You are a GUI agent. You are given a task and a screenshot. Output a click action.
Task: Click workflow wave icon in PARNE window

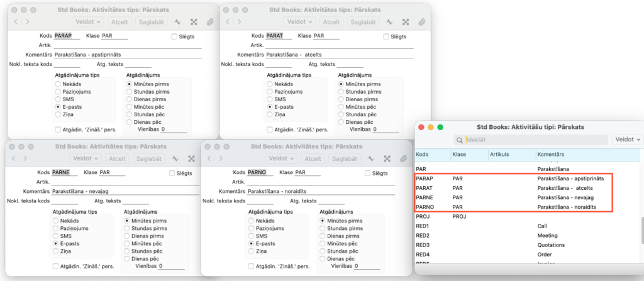click(x=175, y=158)
